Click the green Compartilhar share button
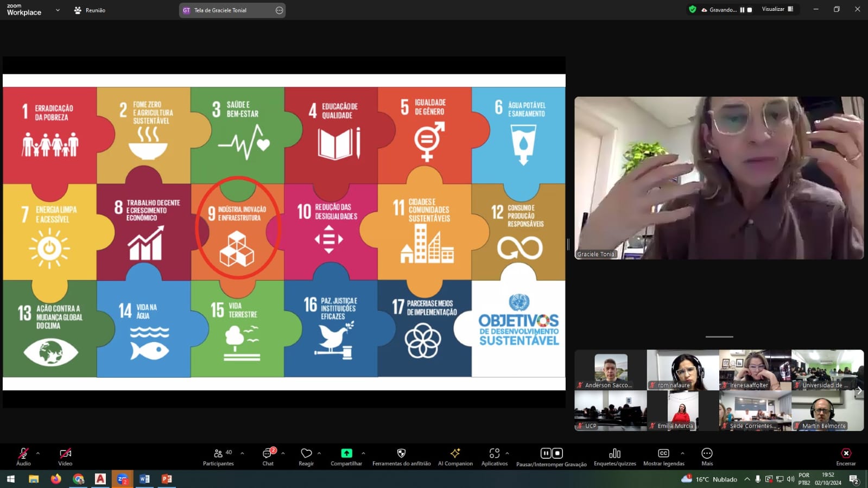 346,454
